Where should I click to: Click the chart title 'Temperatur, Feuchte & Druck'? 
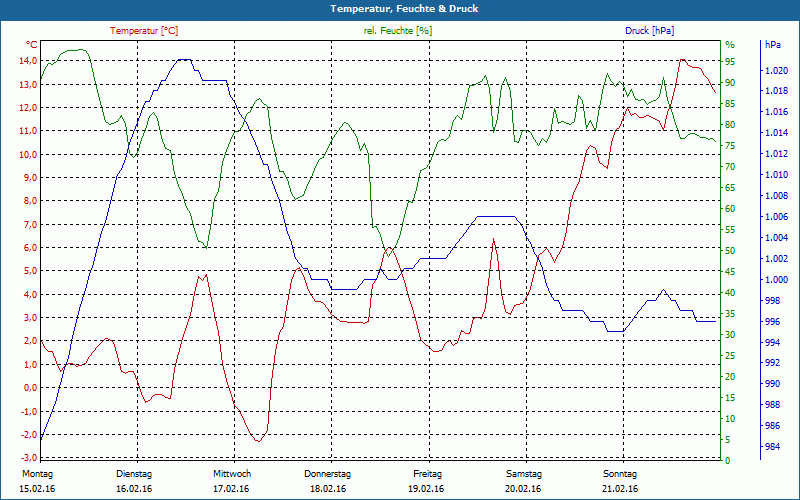tap(404, 9)
